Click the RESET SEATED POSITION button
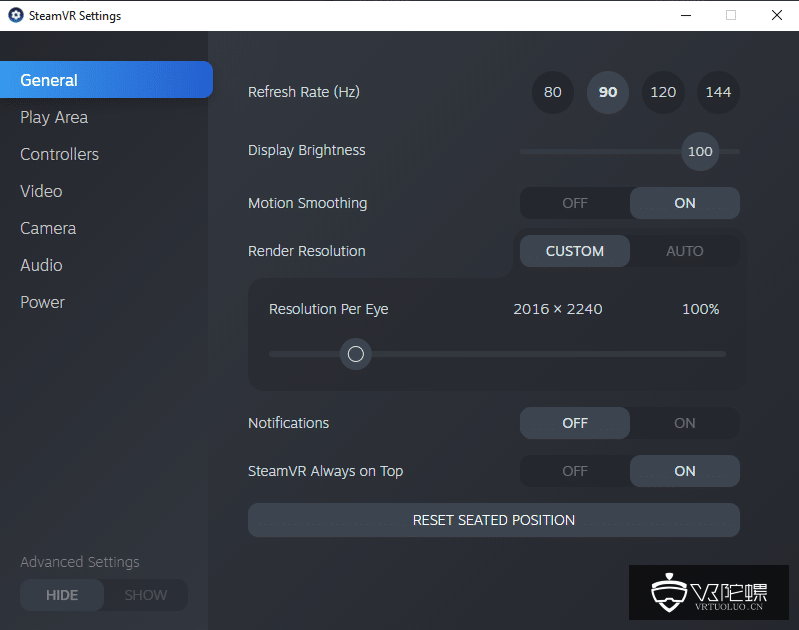Image resolution: width=799 pixels, height=630 pixels. [x=494, y=520]
